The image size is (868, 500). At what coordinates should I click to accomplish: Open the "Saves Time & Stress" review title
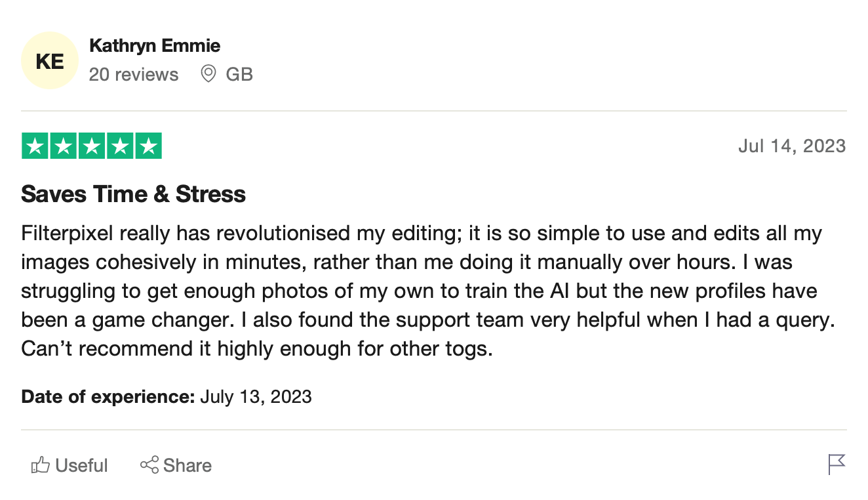pos(134,194)
